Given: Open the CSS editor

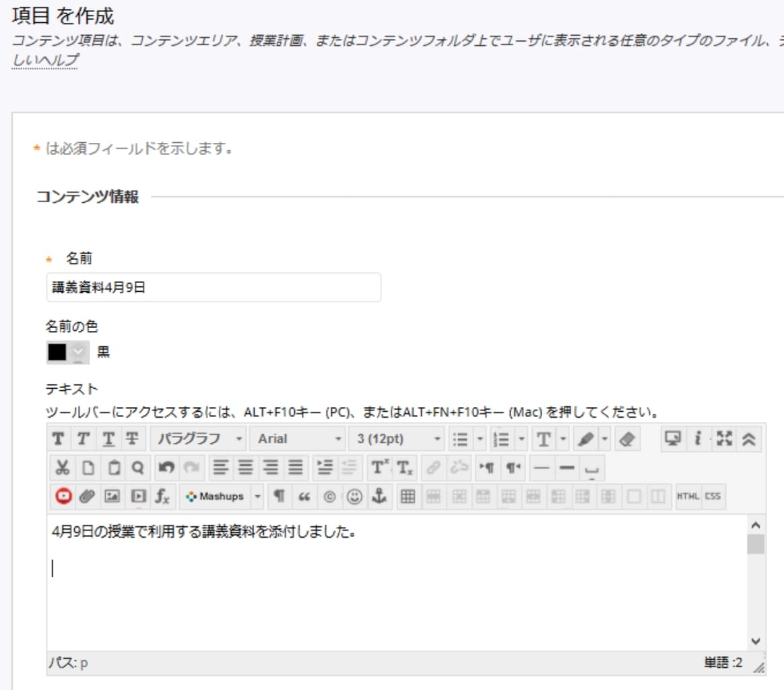Looking at the screenshot, I should (713, 497).
